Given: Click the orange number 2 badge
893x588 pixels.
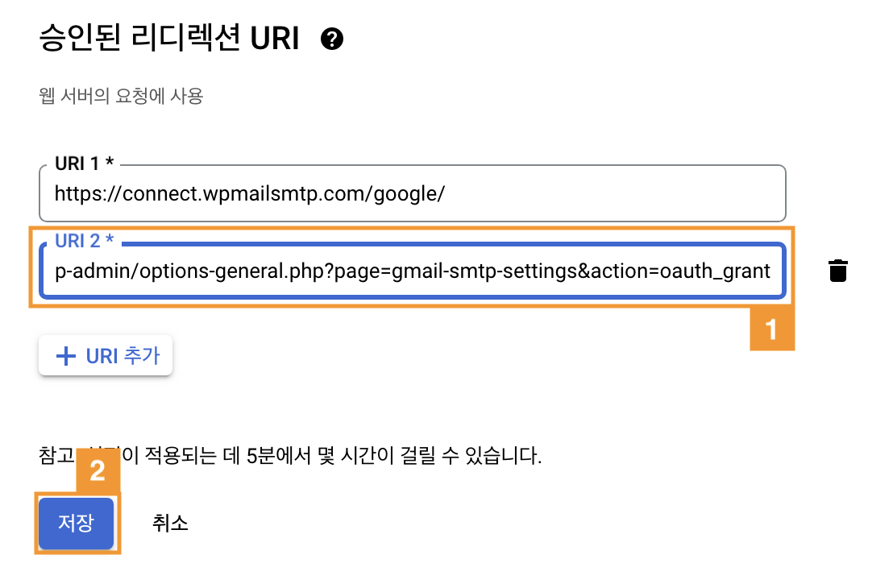Looking at the screenshot, I should click(98, 470).
